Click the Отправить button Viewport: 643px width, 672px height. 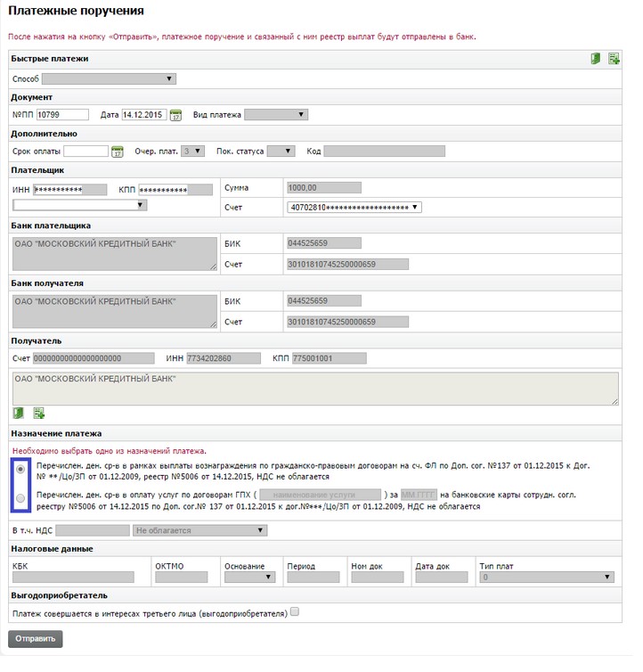(x=35, y=639)
